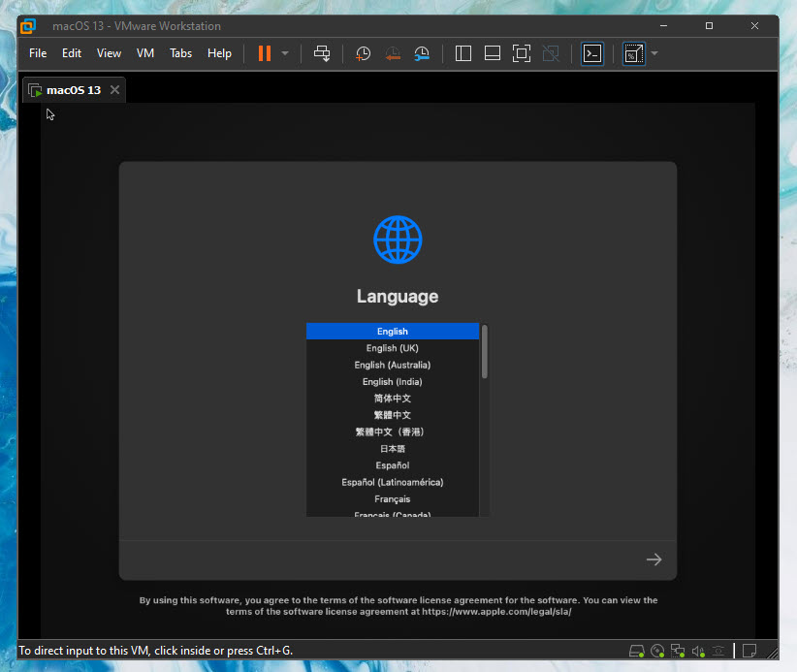Select English (Australia) language
797x672 pixels.
(x=393, y=365)
